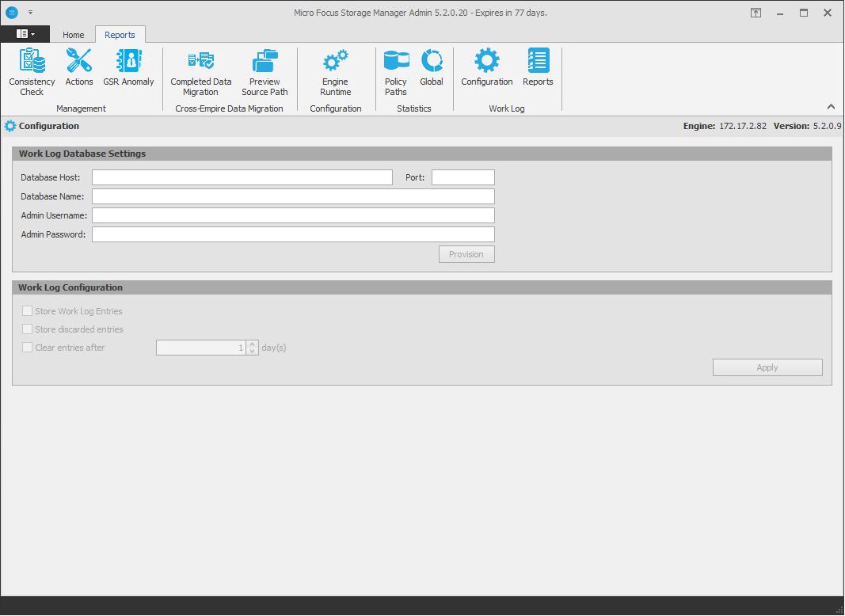Open the Consistency Check report
Screen dimensions: 845x616
tap(32, 72)
